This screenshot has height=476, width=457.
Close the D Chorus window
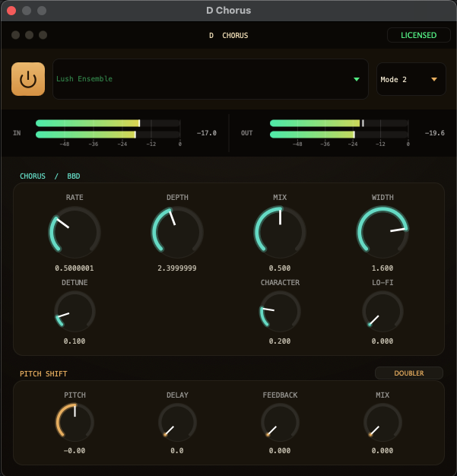[11, 11]
